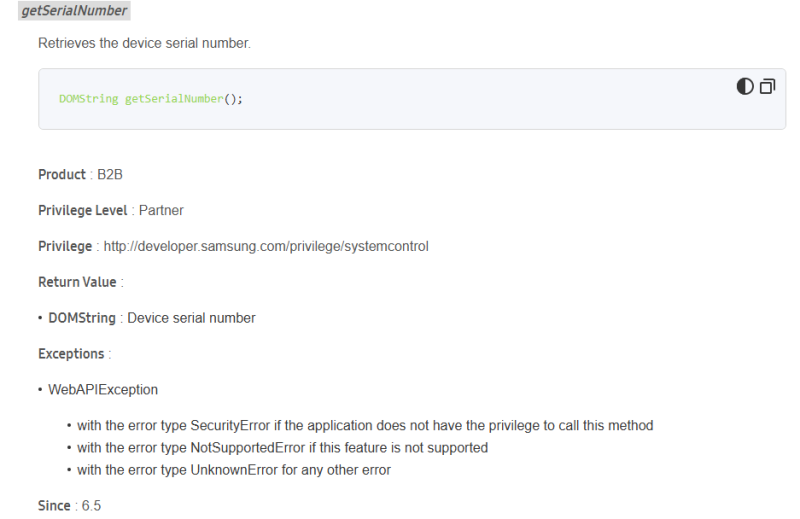800x519 pixels.
Task: Click the SecurityError exception line
Action: click(x=365, y=426)
